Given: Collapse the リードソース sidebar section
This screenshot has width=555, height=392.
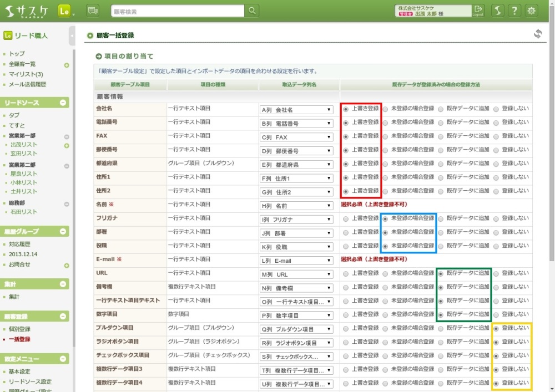Looking at the screenshot, I should [x=63, y=103].
